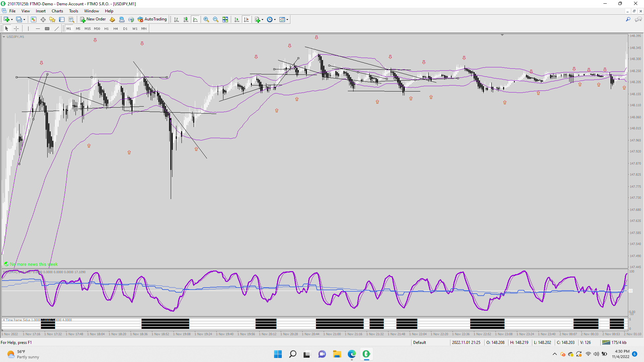This screenshot has height=362, width=644.
Task: Open the Strategy Tester icon
Action: coord(71,19)
